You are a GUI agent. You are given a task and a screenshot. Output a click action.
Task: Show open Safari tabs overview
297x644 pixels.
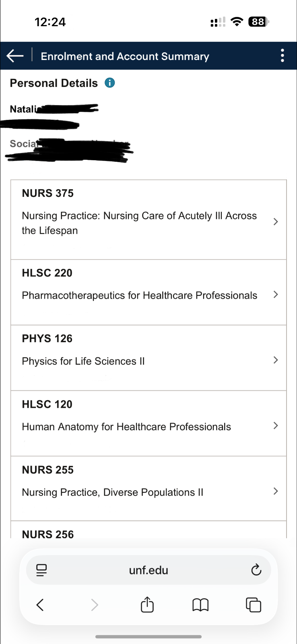[x=253, y=605]
